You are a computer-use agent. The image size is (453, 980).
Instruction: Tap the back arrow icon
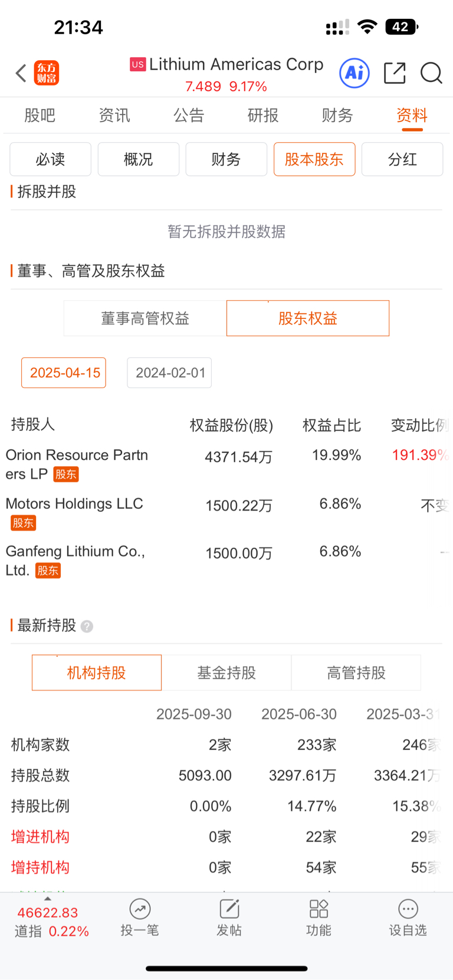click(x=21, y=73)
